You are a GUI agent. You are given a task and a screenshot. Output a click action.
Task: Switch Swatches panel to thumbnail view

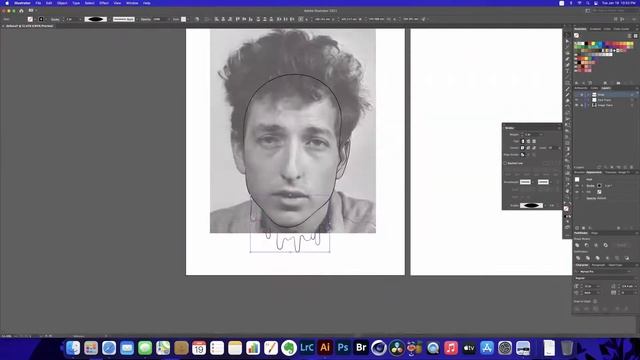pos(636,36)
